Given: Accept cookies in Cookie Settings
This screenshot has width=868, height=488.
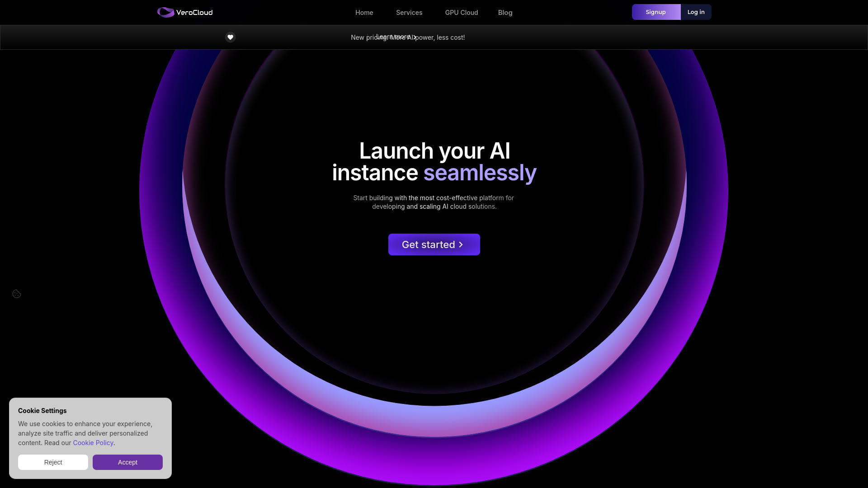Looking at the screenshot, I should 127,462.
